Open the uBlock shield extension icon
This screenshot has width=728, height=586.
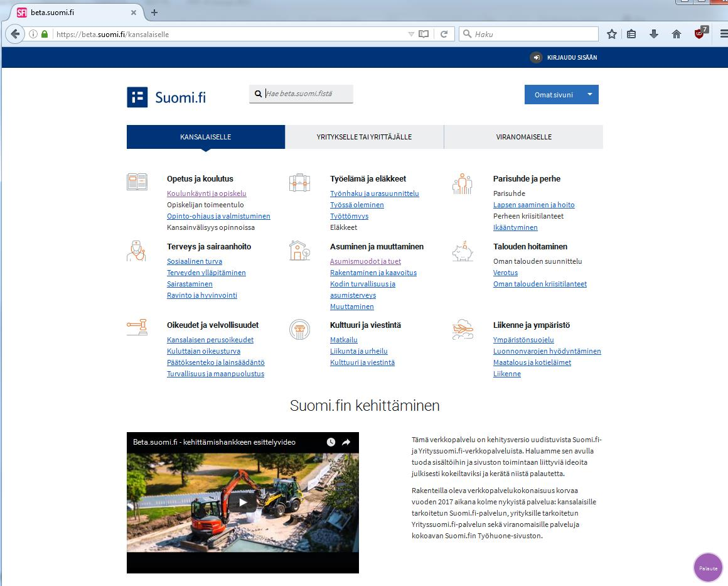(x=700, y=33)
